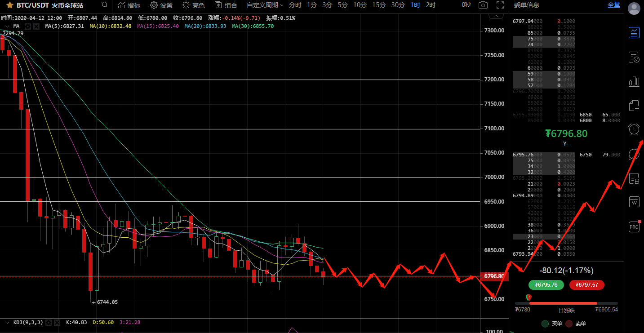Open the chat bubble sidebar icon

[634, 154]
